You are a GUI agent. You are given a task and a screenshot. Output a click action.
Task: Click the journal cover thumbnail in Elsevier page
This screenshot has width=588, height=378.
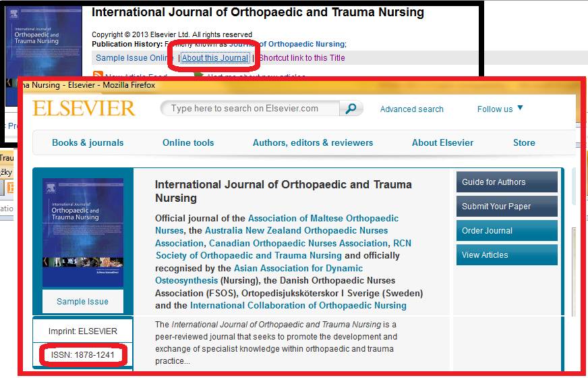pyautogui.click(x=83, y=233)
